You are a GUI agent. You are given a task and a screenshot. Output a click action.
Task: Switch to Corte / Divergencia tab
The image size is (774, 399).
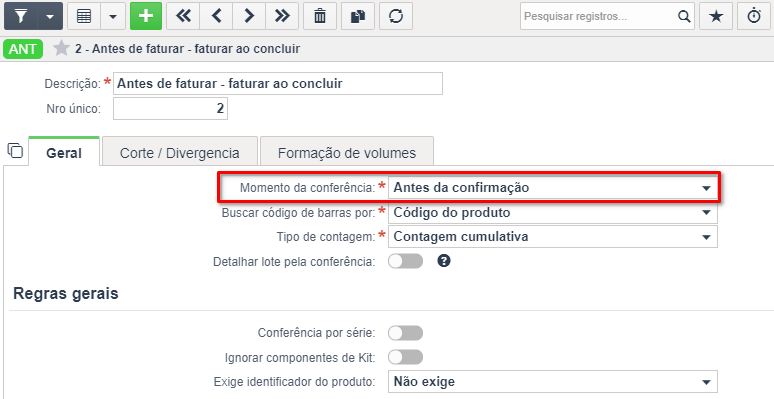coord(180,153)
